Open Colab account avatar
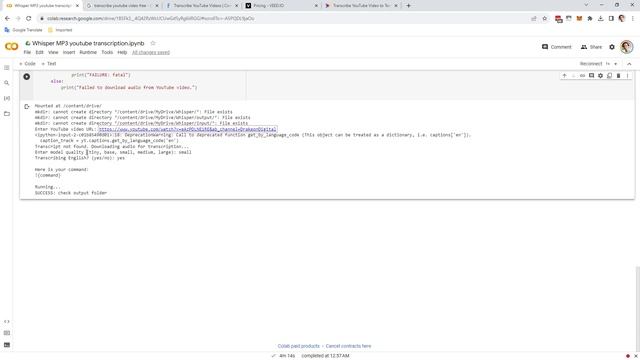This screenshot has width=640, height=360. click(x=627, y=47)
